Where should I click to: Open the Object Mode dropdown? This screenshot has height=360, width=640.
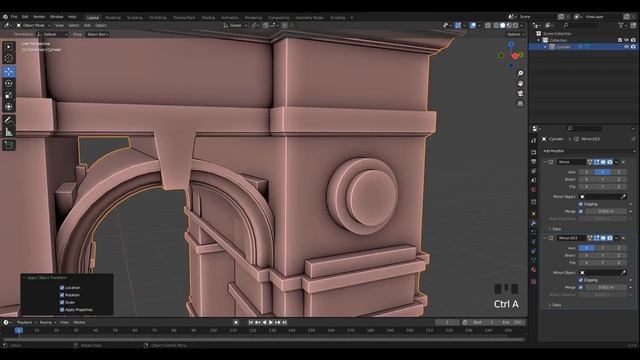pyautogui.click(x=33, y=25)
